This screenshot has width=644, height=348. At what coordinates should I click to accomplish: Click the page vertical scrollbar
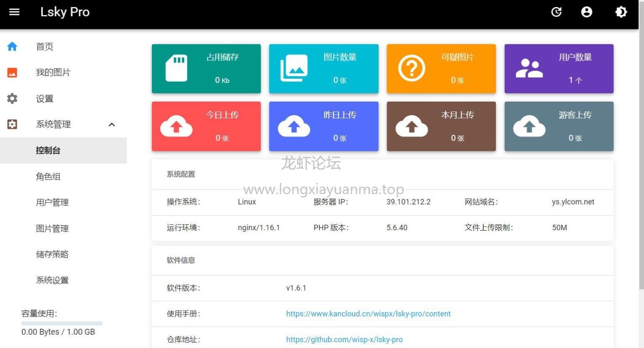pyautogui.click(x=642, y=145)
